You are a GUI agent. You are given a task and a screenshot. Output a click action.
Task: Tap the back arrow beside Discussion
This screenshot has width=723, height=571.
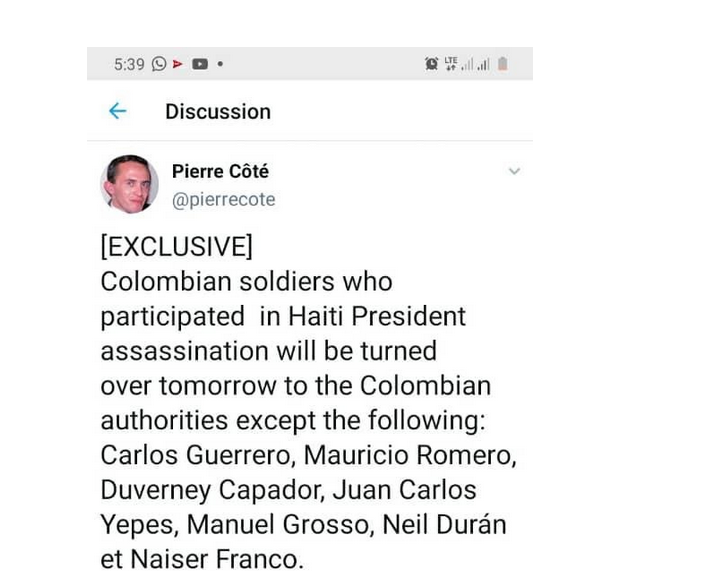118,111
